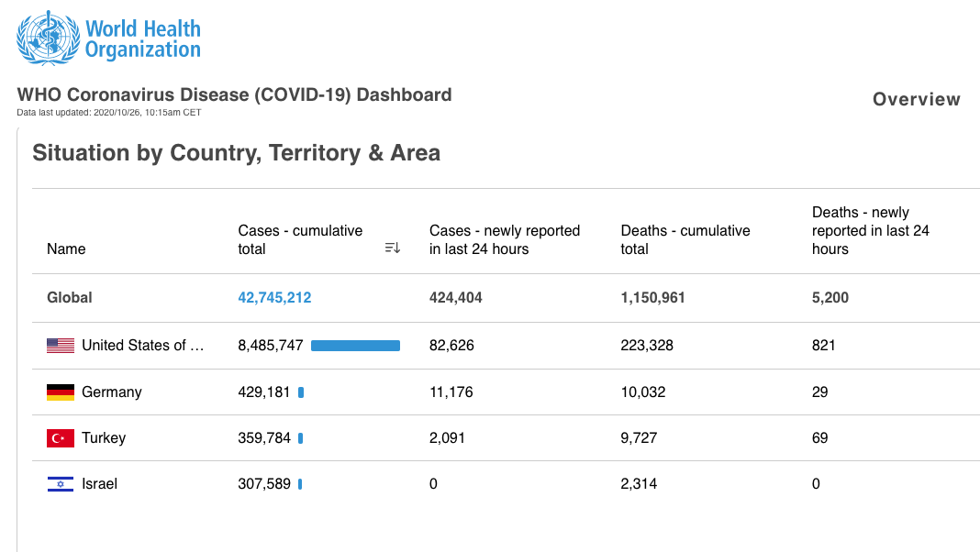Screen dimensions: 980x552
Task: Open the Germany row name
Action: tap(112, 392)
